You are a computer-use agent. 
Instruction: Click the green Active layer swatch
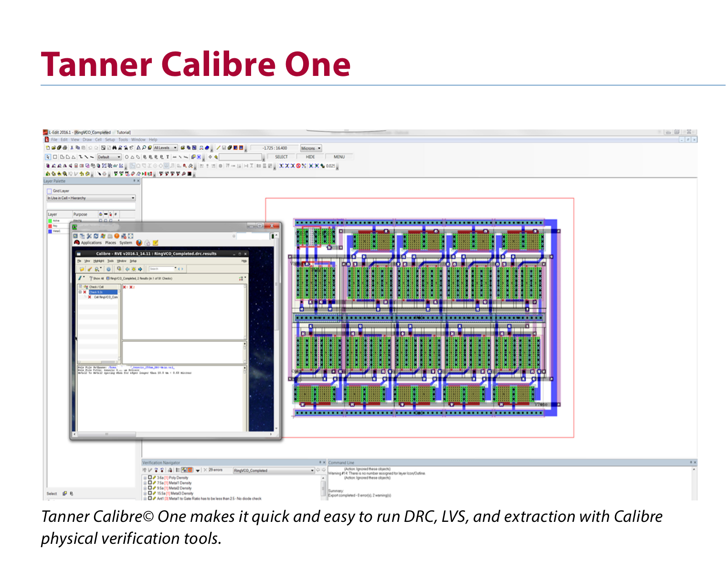pos(50,221)
